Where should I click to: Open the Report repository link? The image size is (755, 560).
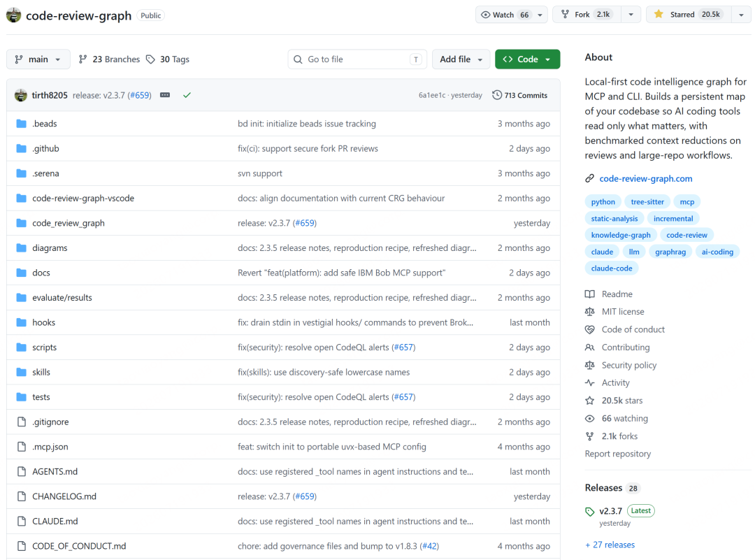pyautogui.click(x=618, y=454)
